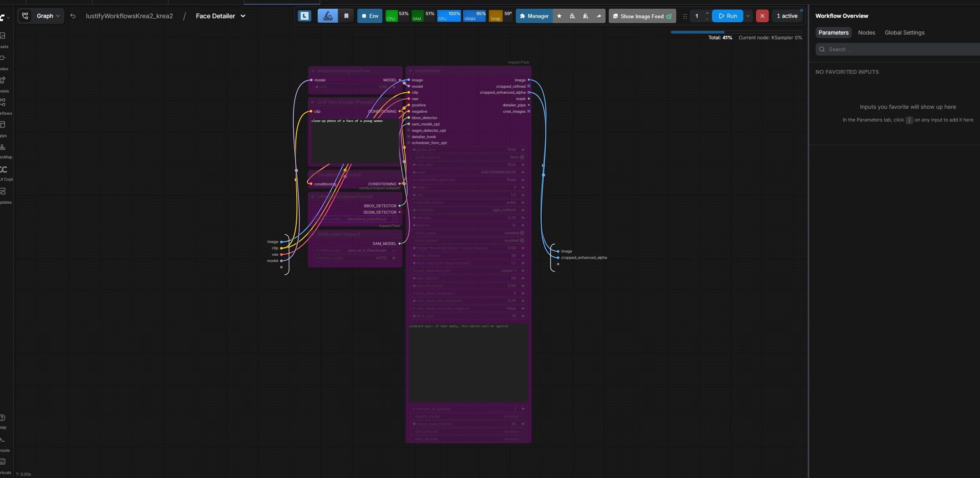Toggle the collapse dot on UltralyticsDetectorProvider node
Screen dimensions: 980x478
pos(313,197)
